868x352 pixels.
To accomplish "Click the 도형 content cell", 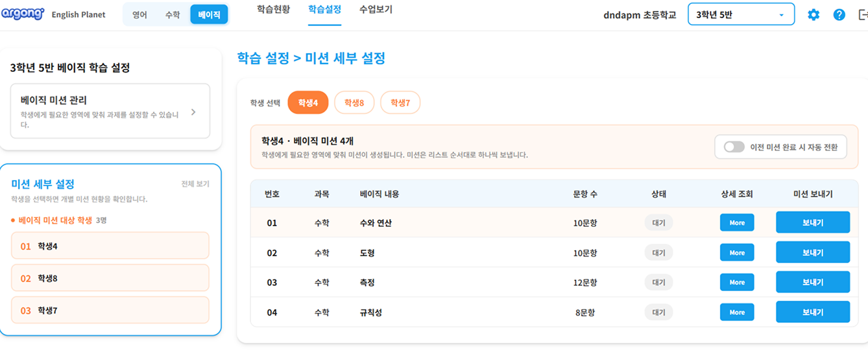I will (x=367, y=253).
